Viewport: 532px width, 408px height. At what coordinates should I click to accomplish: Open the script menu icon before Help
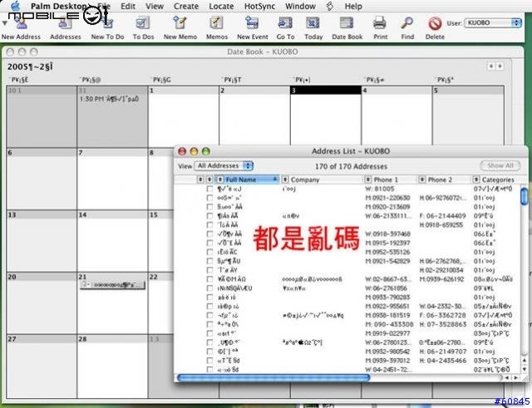[x=330, y=6]
